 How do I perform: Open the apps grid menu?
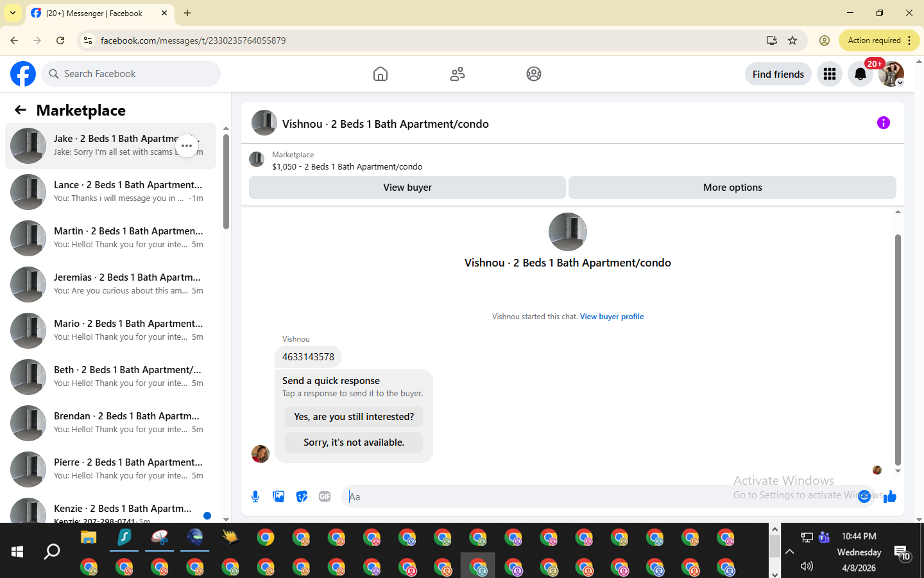[x=830, y=74]
